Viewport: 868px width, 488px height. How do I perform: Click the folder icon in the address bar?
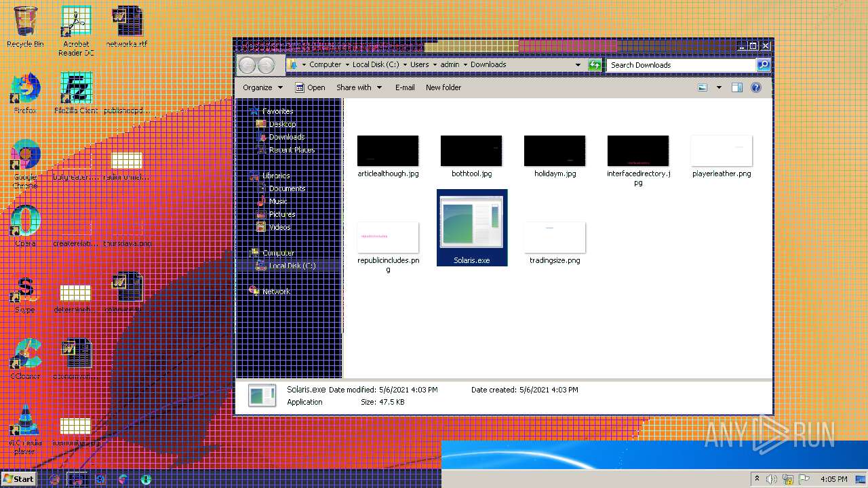pos(292,64)
